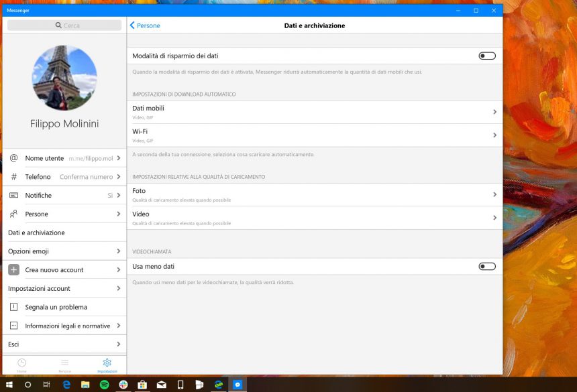Open Notifiche settings

coord(64,195)
